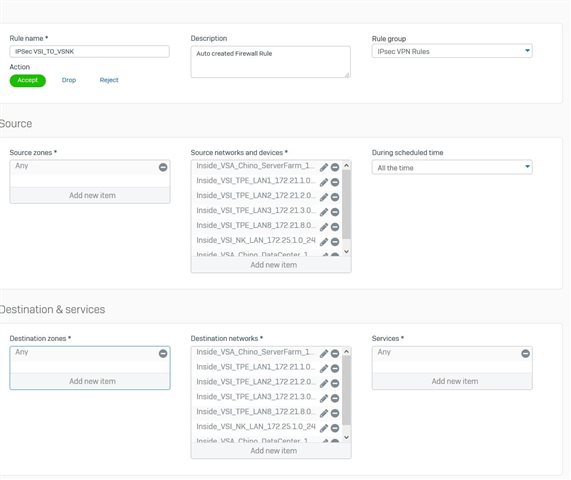
Task: Remove Any from Services list
Action: (x=525, y=353)
